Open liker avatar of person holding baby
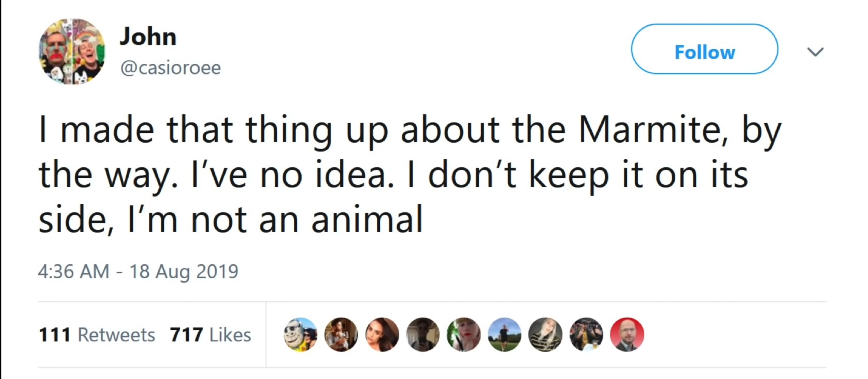 click(x=341, y=334)
